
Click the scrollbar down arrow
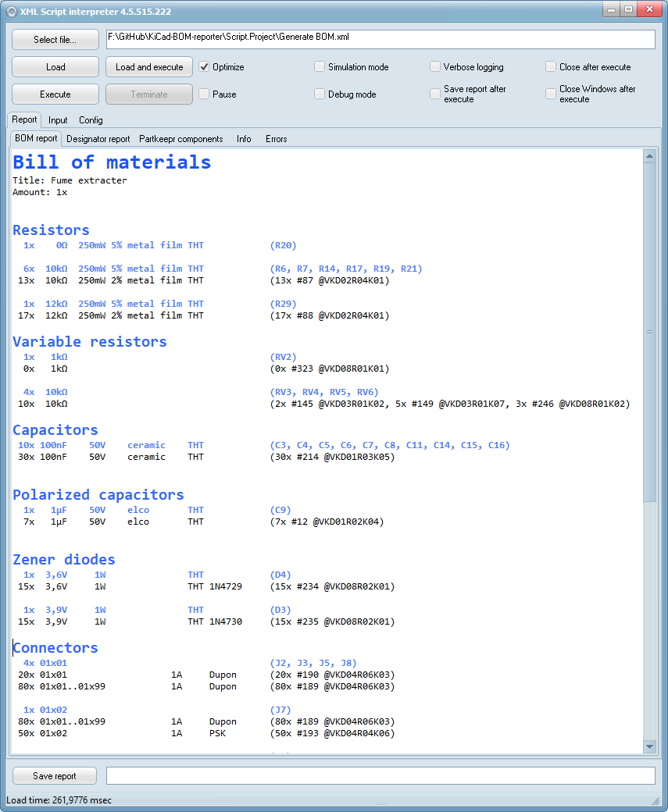click(x=649, y=746)
